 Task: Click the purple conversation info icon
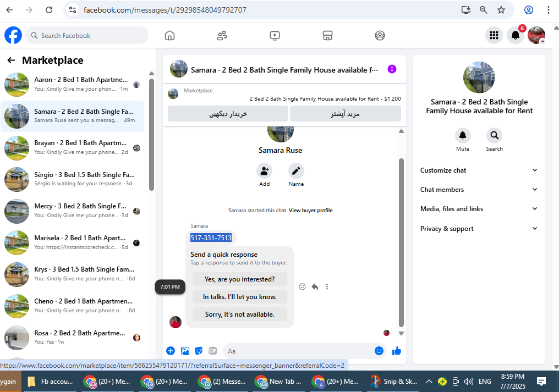(x=392, y=69)
